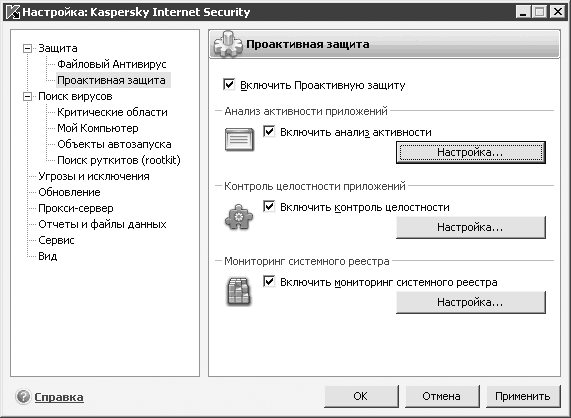Open Настройка for registry monitoring
Image resolution: width=571 pixels, height=418 pixels.
(470, 302)
